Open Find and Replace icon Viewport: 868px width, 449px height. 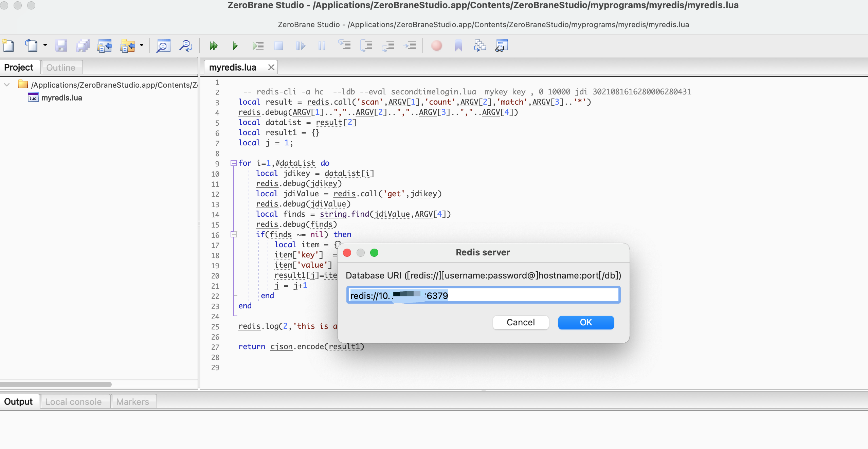pyautogui.click(x=186, y=46)
